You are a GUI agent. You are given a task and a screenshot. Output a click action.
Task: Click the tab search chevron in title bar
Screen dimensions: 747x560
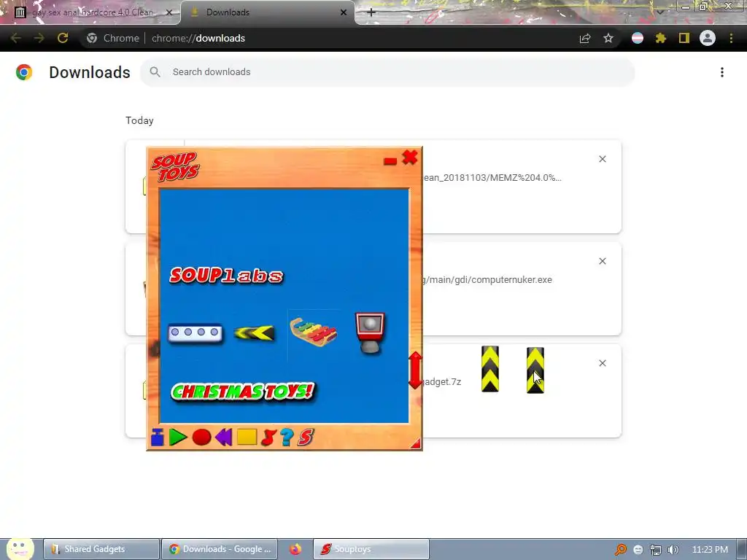pos(660,12)
